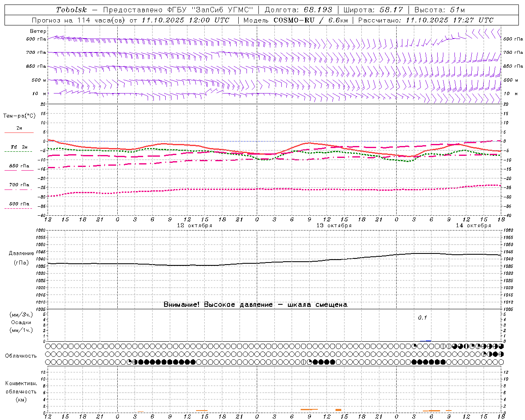The image size is (525, 420).
Task: Click the "14 октября" date label
Action: coord(473,226)
